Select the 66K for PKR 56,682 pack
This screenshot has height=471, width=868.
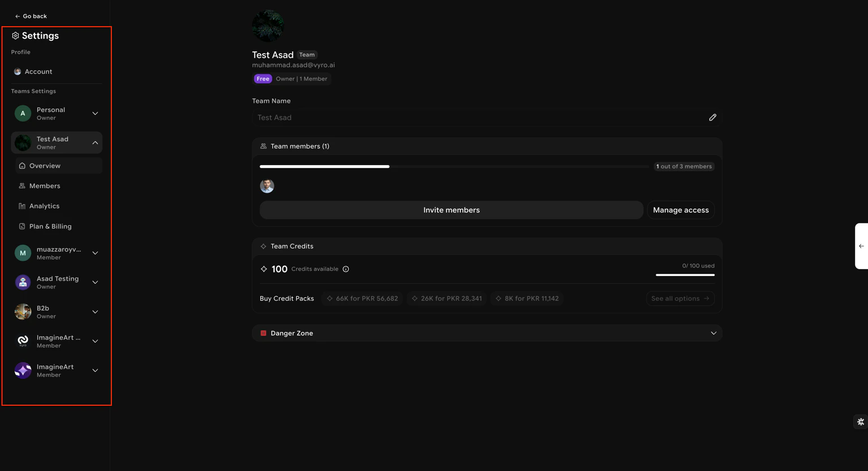pyautogui.click(x=362, y=299)
